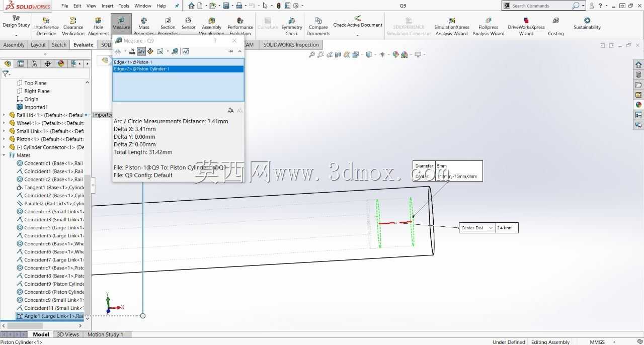The width and height of the screenshot is (644, 345).
Task: Open the Design Study tool
Action: (16, 21)
